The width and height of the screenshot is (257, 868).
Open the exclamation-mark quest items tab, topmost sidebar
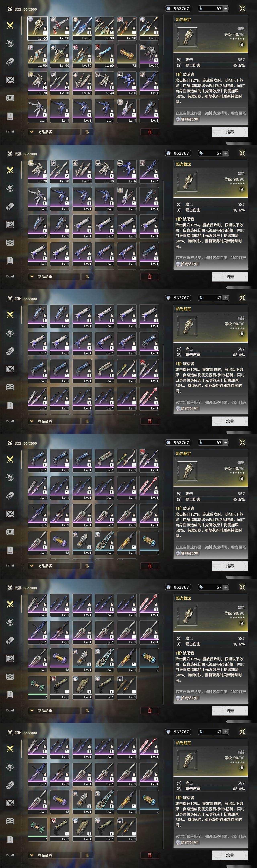point(10,116)
